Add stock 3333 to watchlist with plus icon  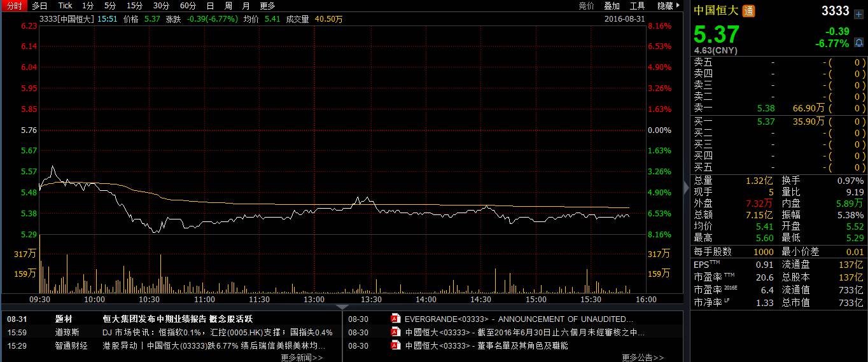coord(858,14)
